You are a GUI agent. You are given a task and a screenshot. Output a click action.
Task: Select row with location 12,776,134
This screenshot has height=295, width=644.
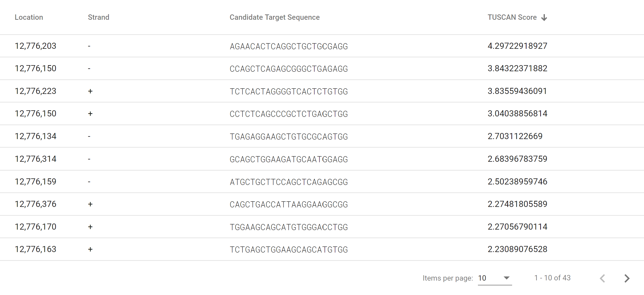[35, 136]
